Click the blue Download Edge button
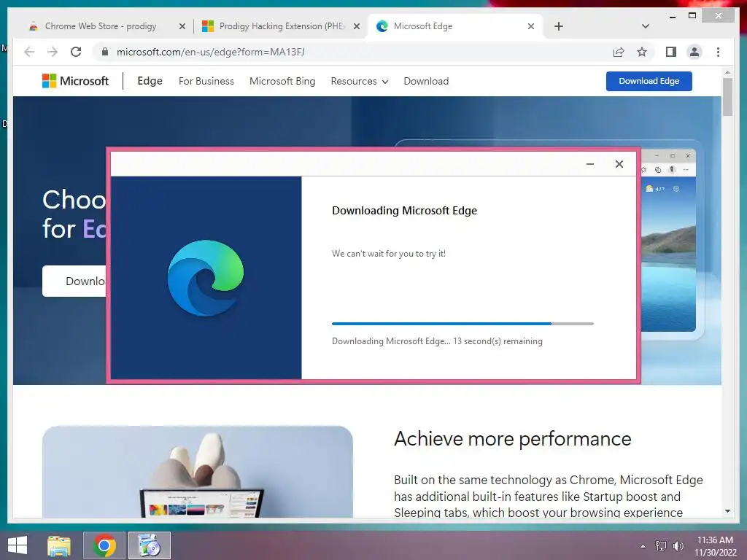This screenshot has width=747, height=560. pyautogui.click(x=649, y=81)
